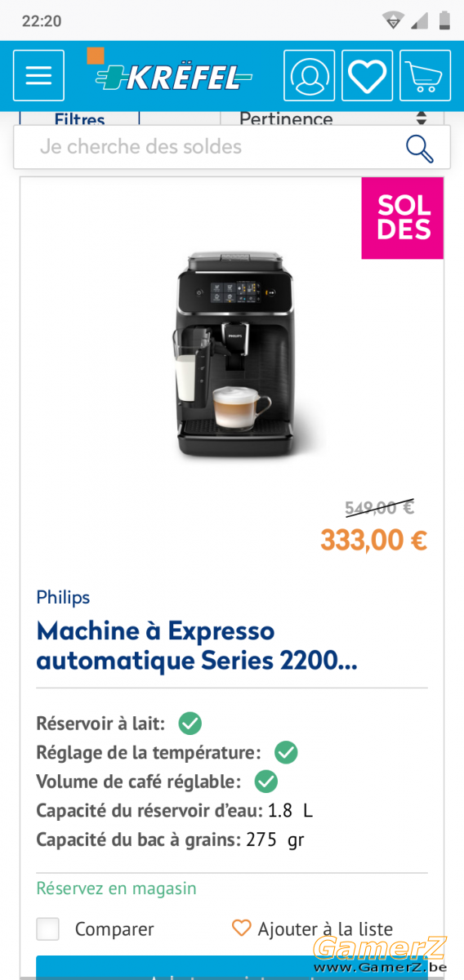The width and height of the screenshot is (464, 980).
Task: Click the Réservez en magasin link
Action: (116, 888)
